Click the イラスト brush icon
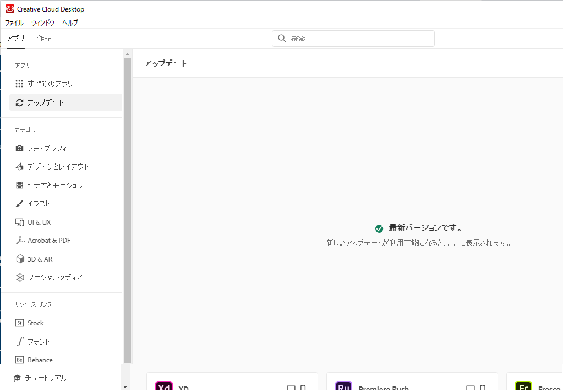The height and width of the screenshot is (392, 563). point(19,204)
